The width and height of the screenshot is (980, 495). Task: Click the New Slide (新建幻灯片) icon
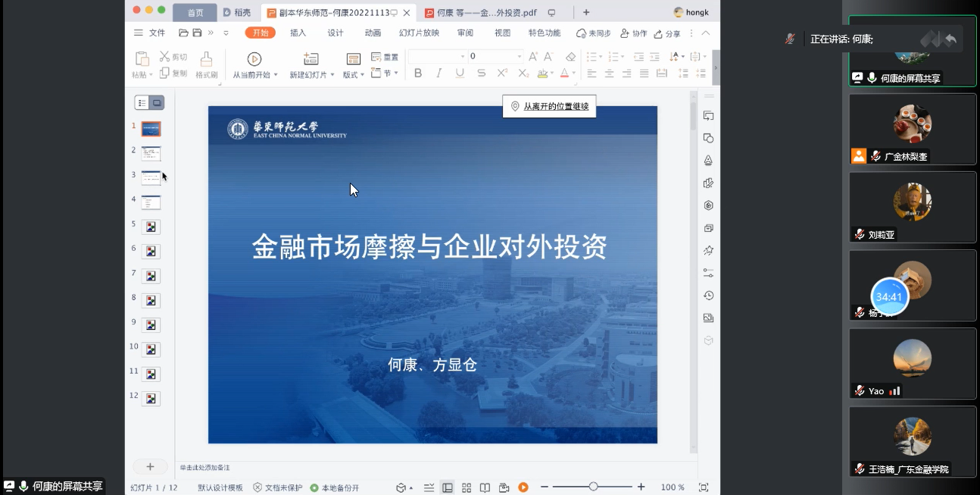point(311,59)
